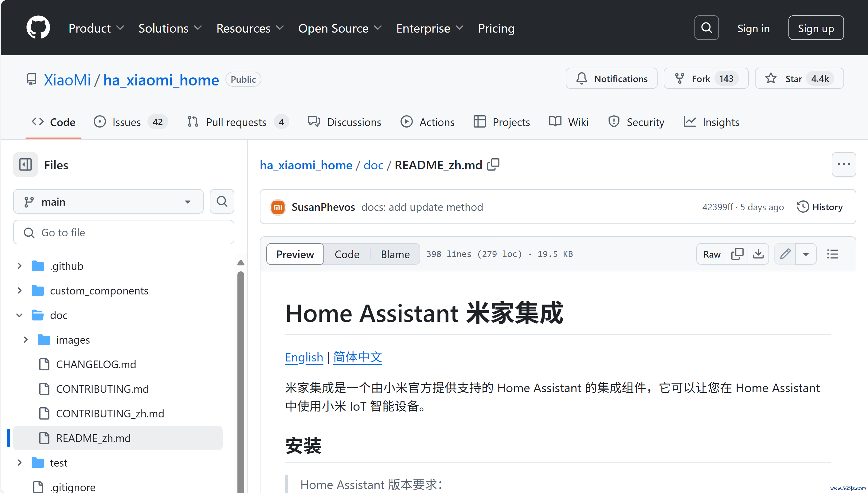This screenshot has height=493, width=868.
Task: Click the 'docs: add update method' commit message
Action: tap(422, 207)
